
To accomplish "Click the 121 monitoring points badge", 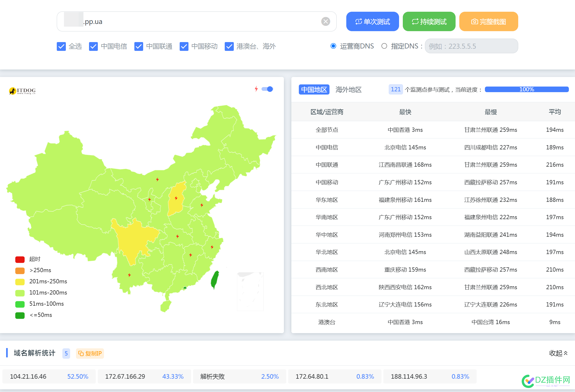I will coord(396,89).
